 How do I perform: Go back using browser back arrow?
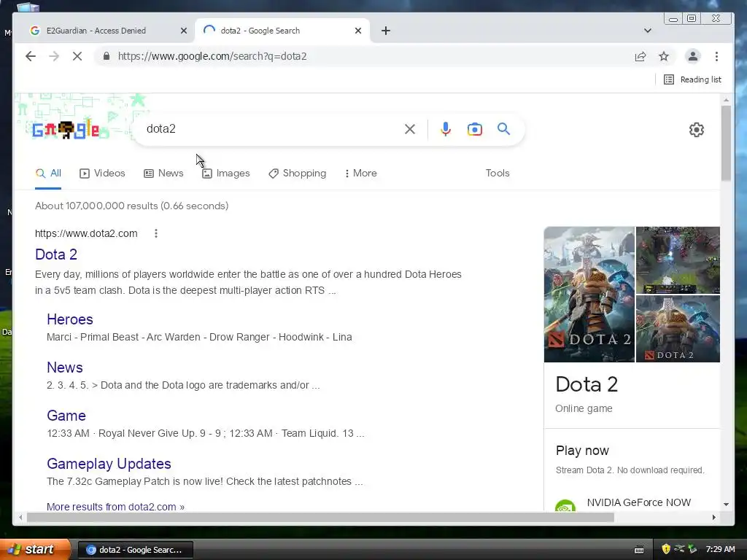tap(31, 56)
